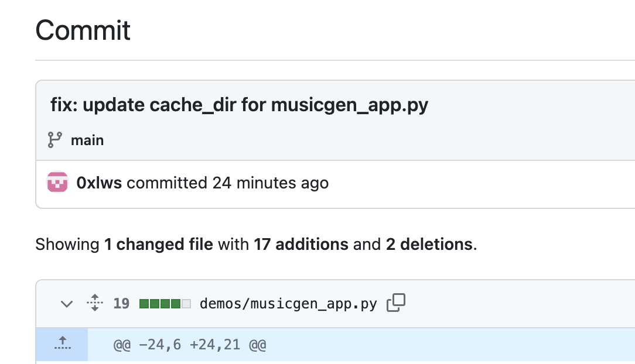Viewport: 635px width, 364px height.
Task: Click the file header bar of the diff
Action: (x=498, y=303)
